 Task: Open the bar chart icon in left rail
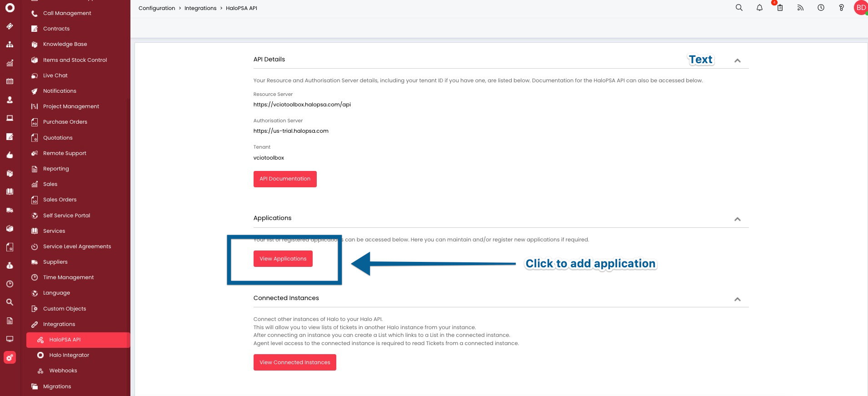(10, 63)
